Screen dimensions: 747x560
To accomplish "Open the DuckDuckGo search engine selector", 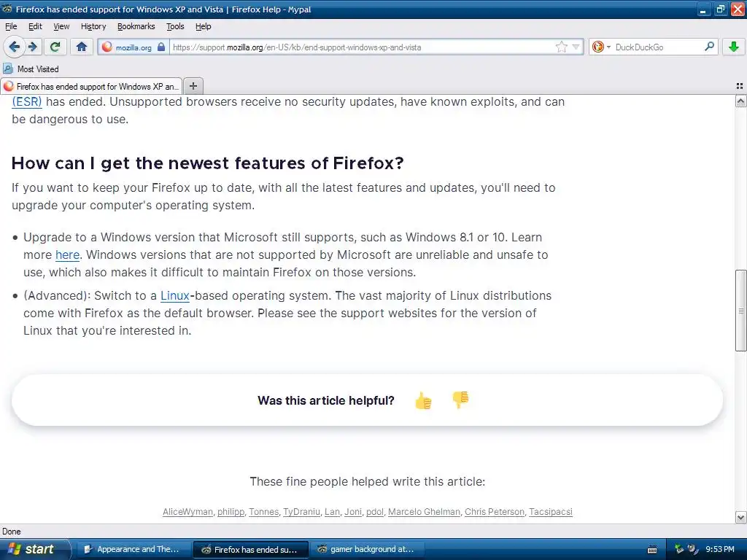I will tap(601, 47).
